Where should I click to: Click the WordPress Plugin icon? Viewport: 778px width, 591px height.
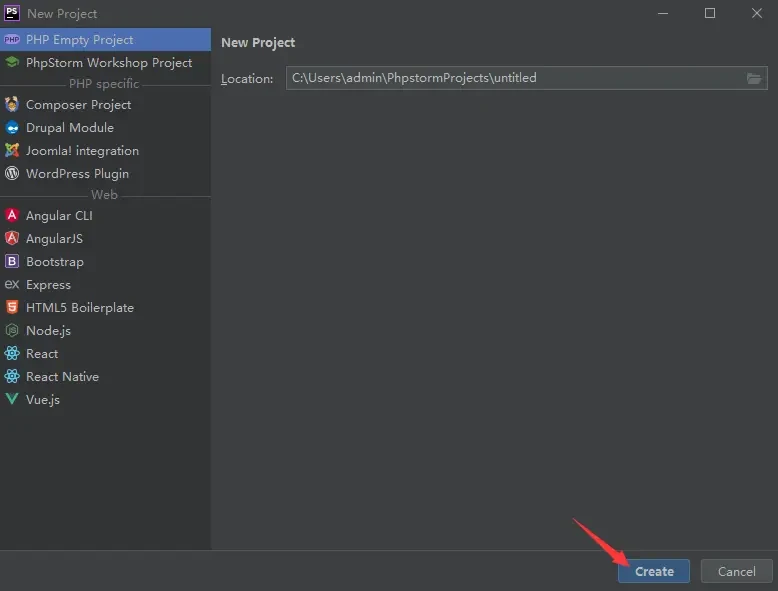12,173
